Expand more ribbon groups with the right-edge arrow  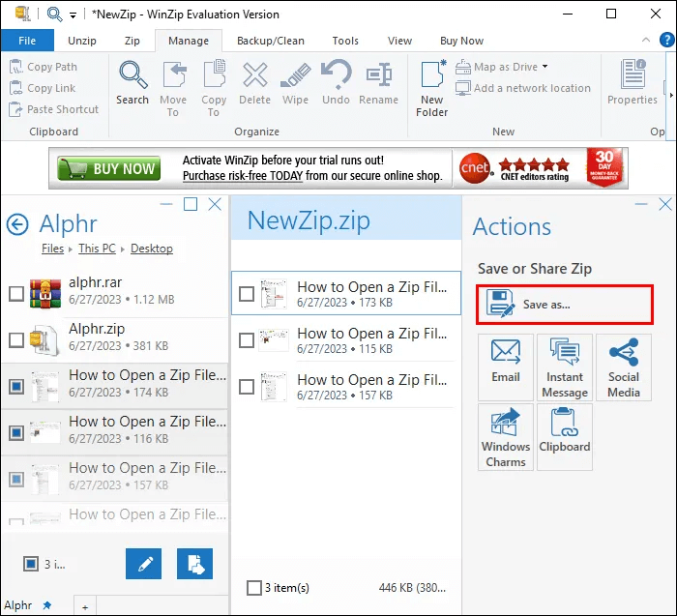pos(671,95)
